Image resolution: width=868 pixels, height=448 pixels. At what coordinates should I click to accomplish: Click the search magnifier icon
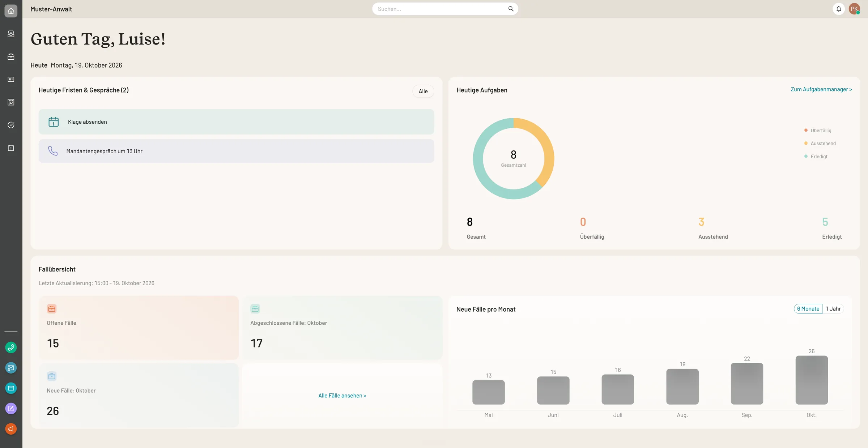511,9
